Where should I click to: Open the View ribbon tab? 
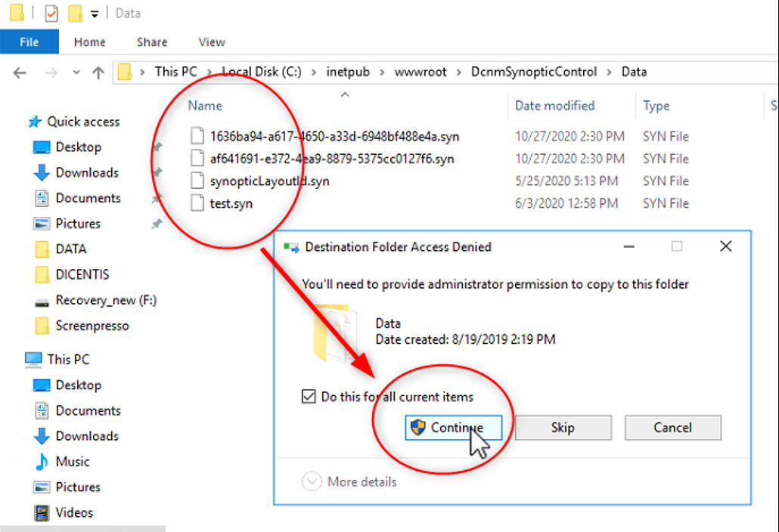212,42
